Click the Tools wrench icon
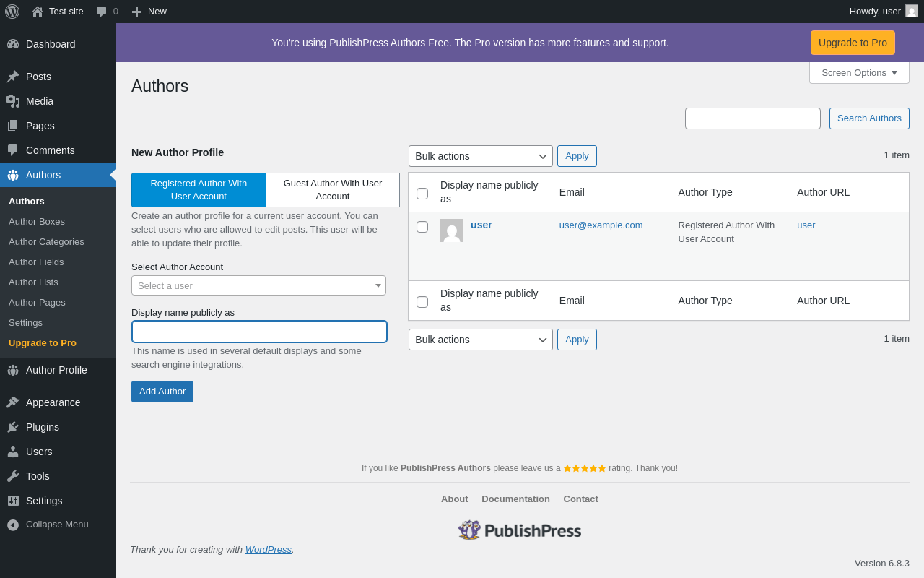The width and height of the screenshot is (924, 578). point(13,476)
